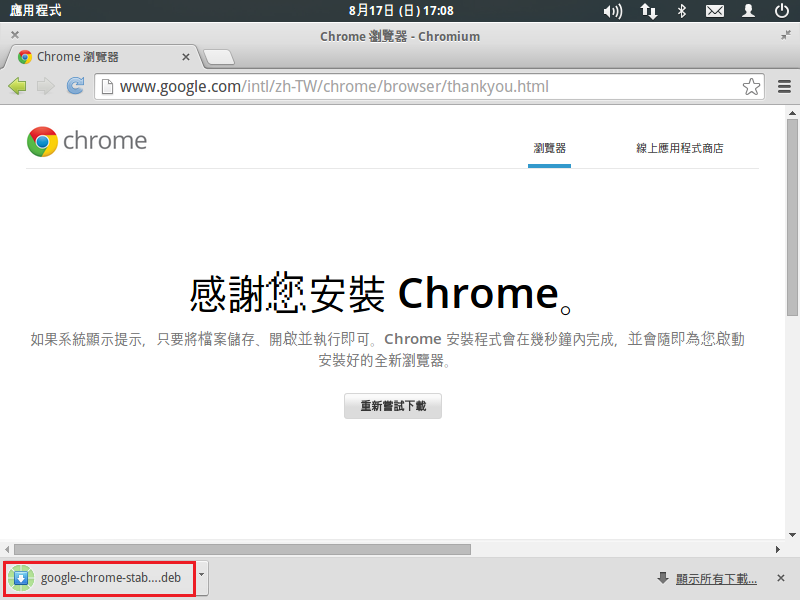The height and width of the screenshot is (600, 800).
Task: Expand the download item options arrow
Action: tap(202, 578)
